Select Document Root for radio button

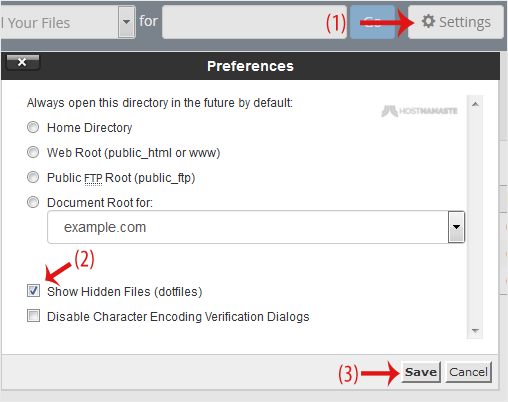33,202
